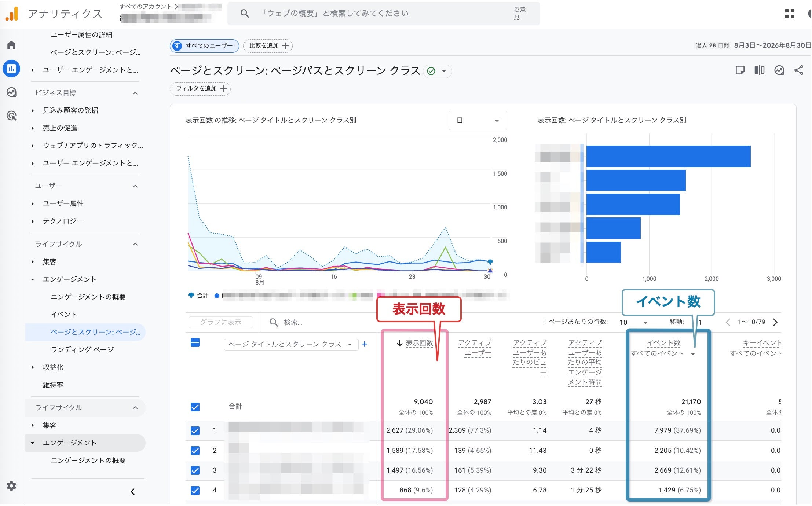Click the green report status check icon
This screenshot has height=506, width=812.
[431, 71]
